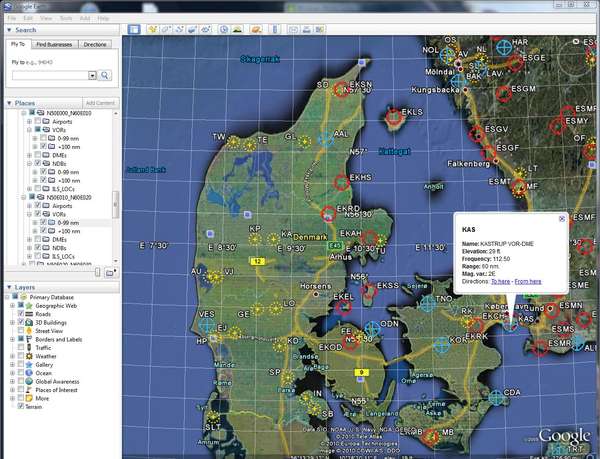Click the AAL VOR marker on the map
The image size is (600, 459).
coord(326,139)
